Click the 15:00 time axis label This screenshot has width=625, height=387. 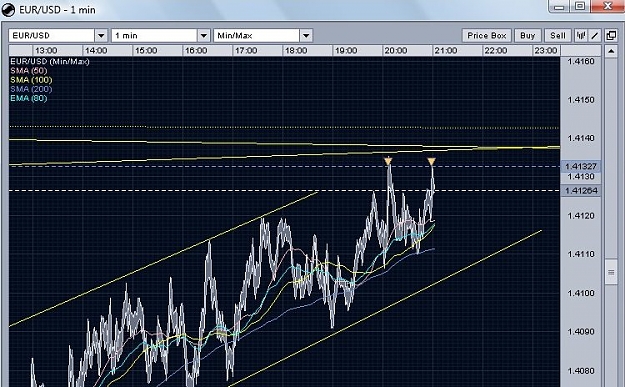click(x=146, y=51)
